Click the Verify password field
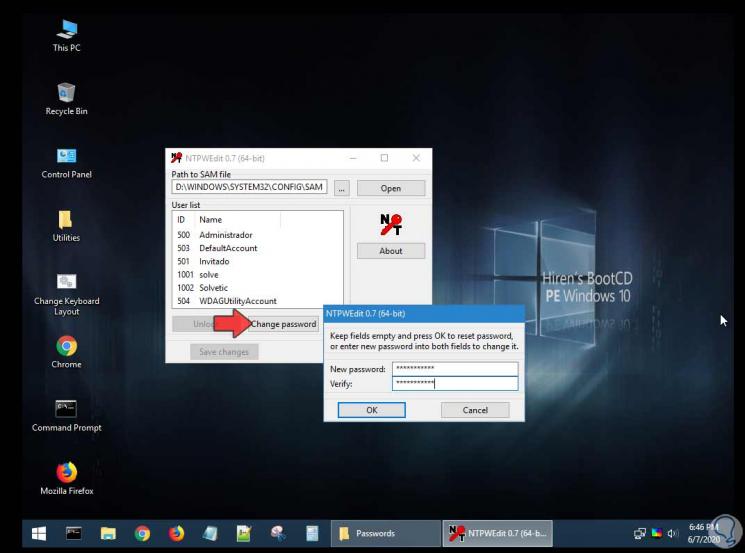Image resolution: width=745 pixels, height=553 pixels. [455, 383]
